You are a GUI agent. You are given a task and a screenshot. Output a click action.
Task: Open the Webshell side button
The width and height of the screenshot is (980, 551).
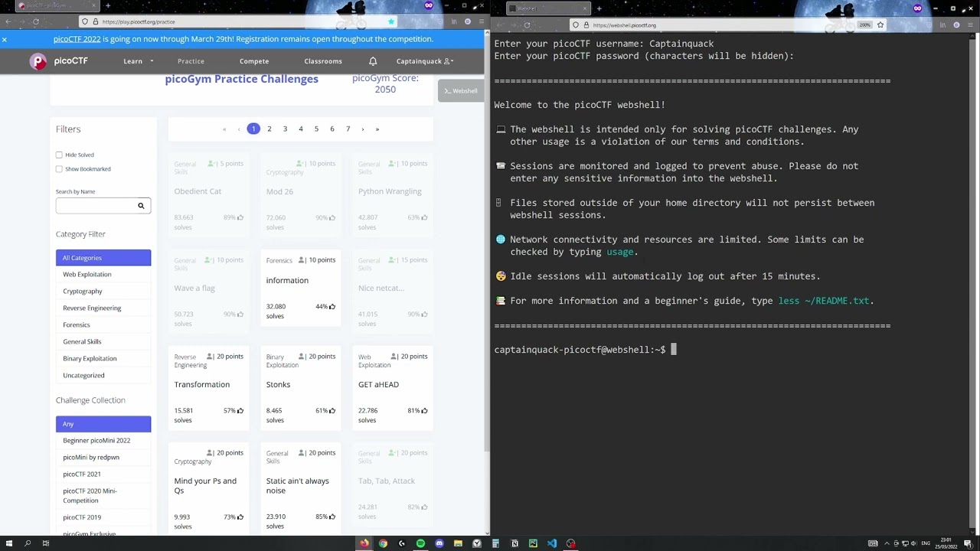tap(461, 91)
